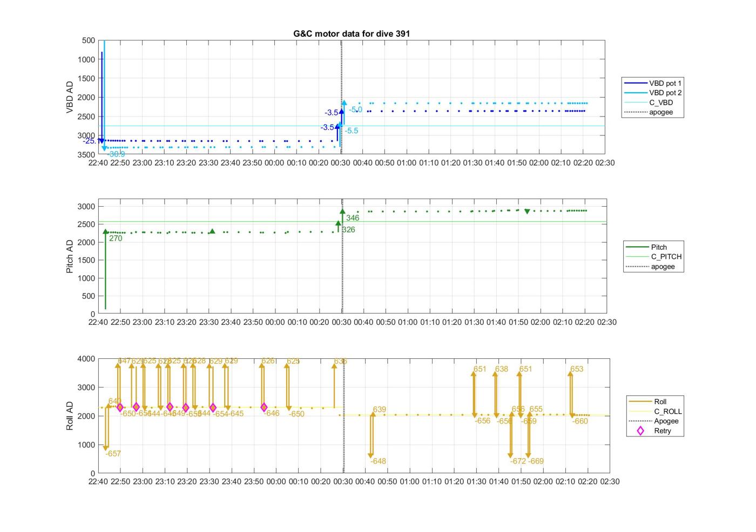The height and width of the screenshot is (532, 756).
Task: Select the "C_ROLL" legend entry
Action: (655, 411)
